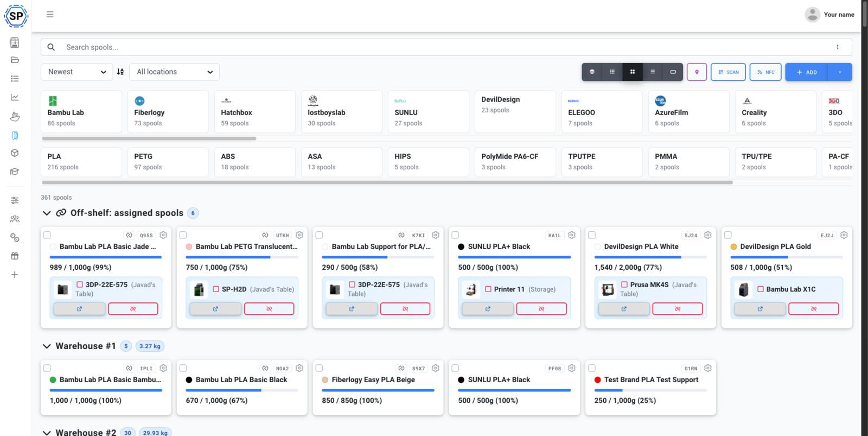The image size is (868, 436).
Task: Open the users icon in the sidebar
Action: [x=15, y=219]
